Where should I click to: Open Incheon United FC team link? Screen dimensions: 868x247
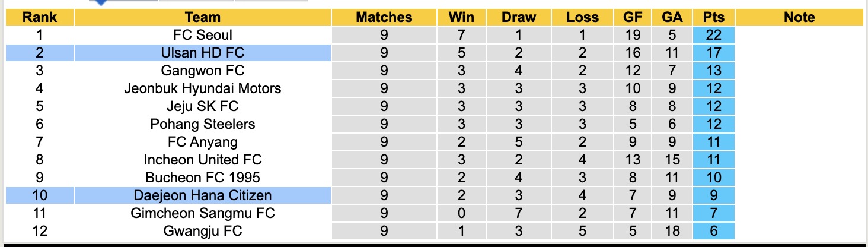202,160
